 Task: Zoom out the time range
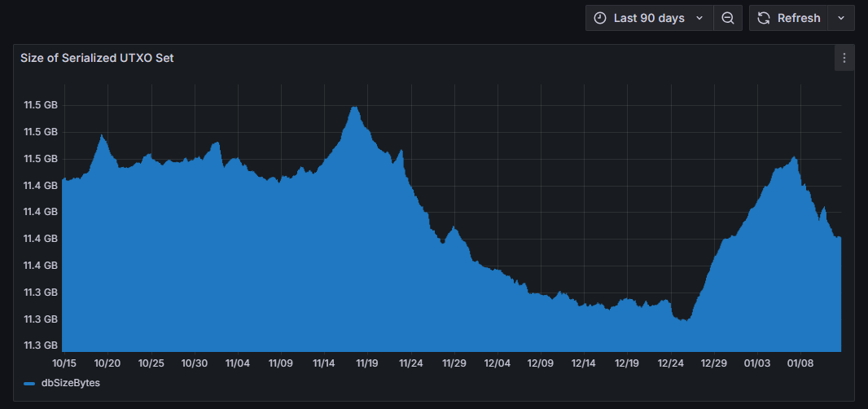(728, 18)
